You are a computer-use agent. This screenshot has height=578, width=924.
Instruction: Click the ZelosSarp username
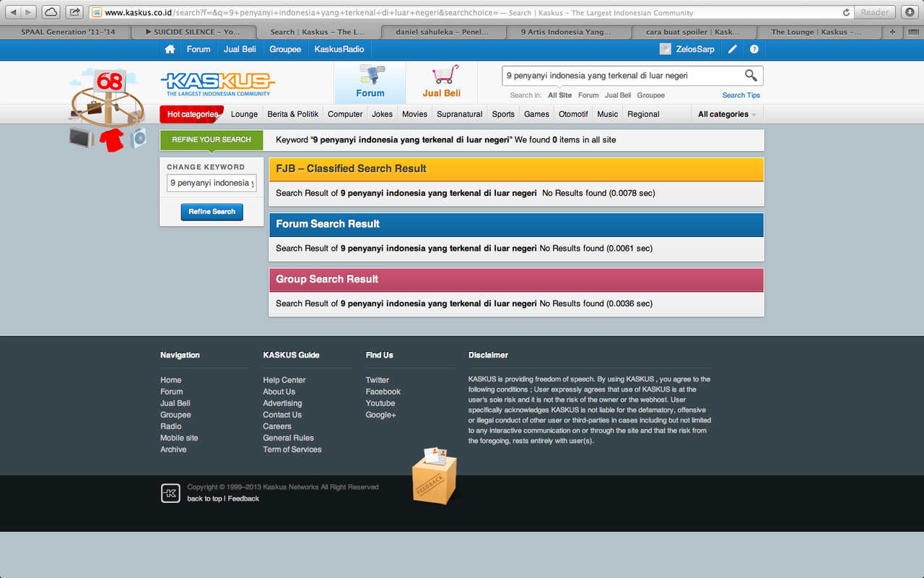coord(695,49)
